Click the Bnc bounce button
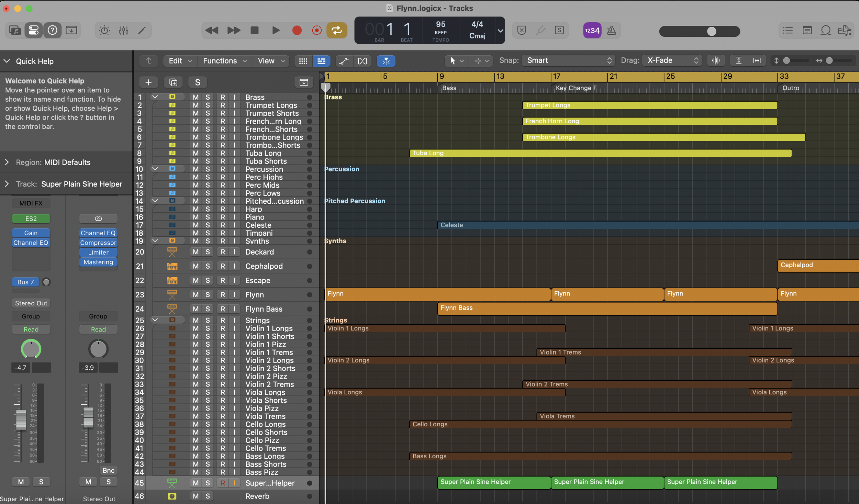Viewport: 859px width, 504px height. tap(108, 470)
